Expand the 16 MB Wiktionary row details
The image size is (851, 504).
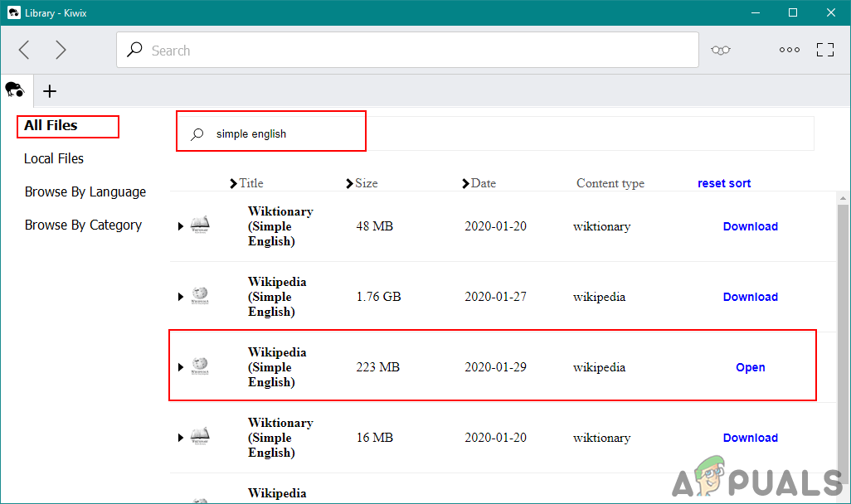coord(181,439)
